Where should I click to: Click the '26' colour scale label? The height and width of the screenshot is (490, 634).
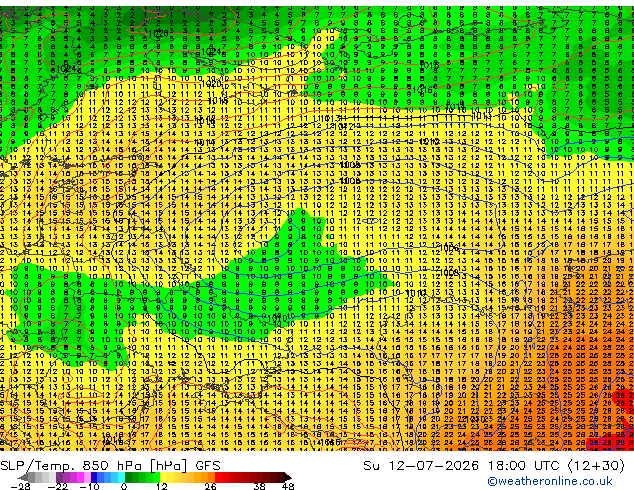pos(210,486)
